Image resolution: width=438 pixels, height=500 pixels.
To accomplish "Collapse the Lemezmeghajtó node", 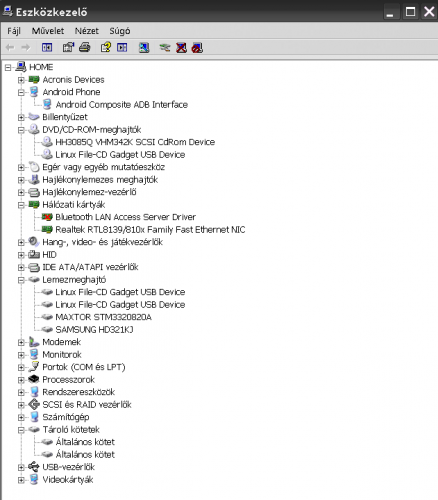I will click(x=21, y=280).
